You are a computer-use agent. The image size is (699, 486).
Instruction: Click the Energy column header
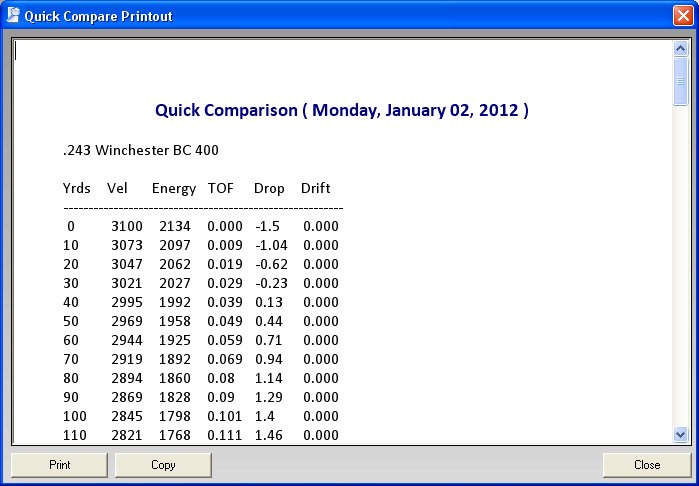click(173, 188)
